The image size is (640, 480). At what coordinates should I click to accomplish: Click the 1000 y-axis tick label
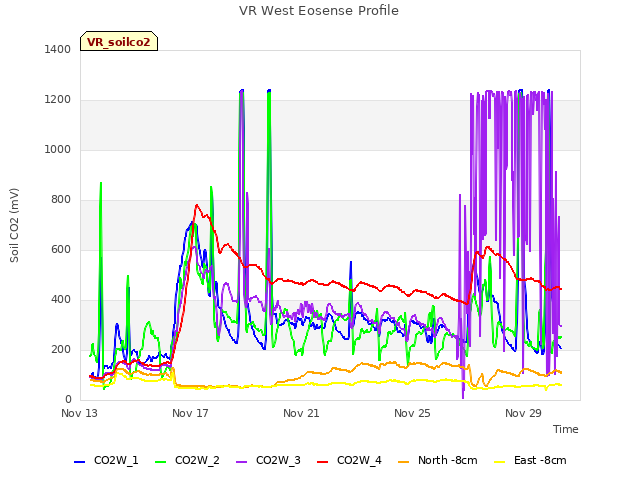click(x=58, y=149)
